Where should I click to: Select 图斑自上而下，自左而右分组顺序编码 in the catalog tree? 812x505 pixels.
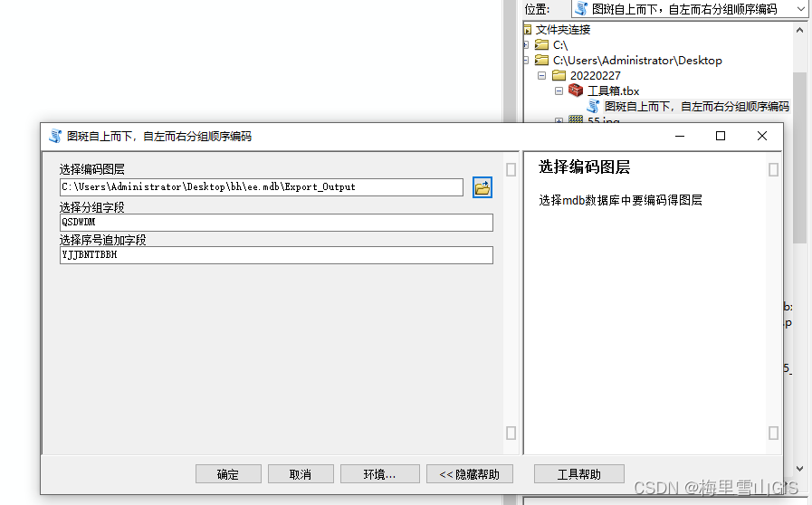(x=697, y=107)
